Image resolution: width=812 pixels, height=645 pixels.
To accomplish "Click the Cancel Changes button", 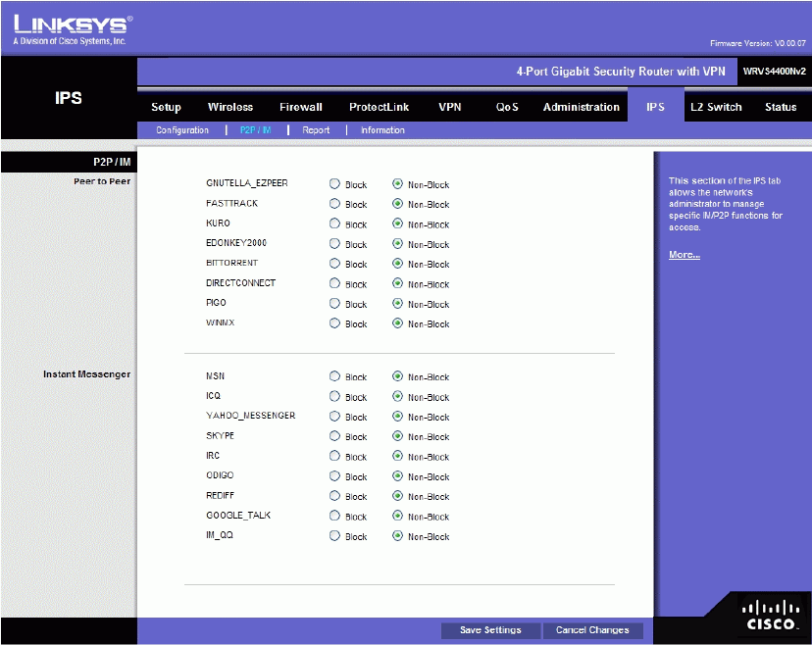I will tap(592, 630).
